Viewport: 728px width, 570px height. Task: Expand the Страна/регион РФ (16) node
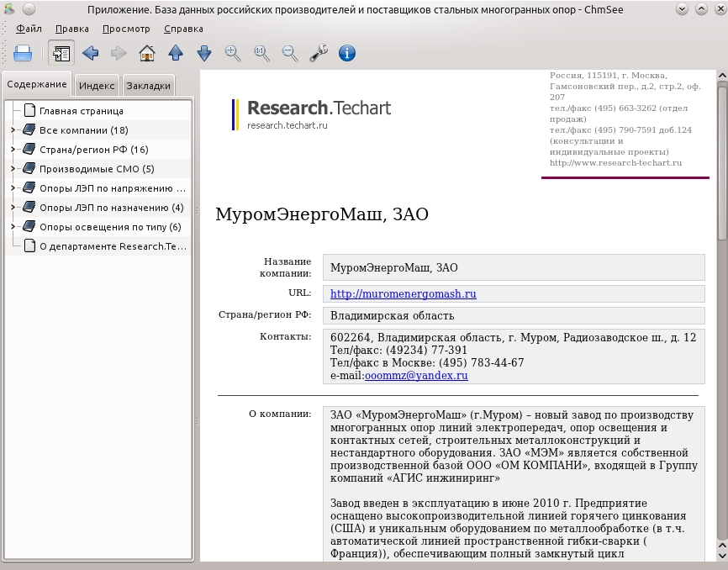13,150
